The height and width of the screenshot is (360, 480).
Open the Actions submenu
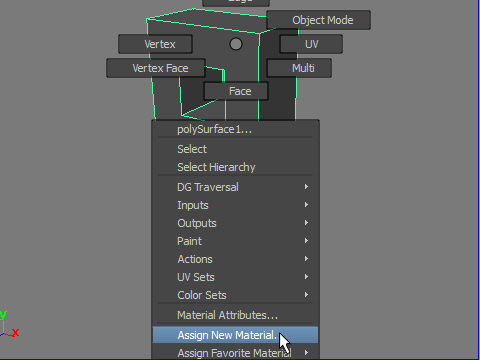coord(235,259)
